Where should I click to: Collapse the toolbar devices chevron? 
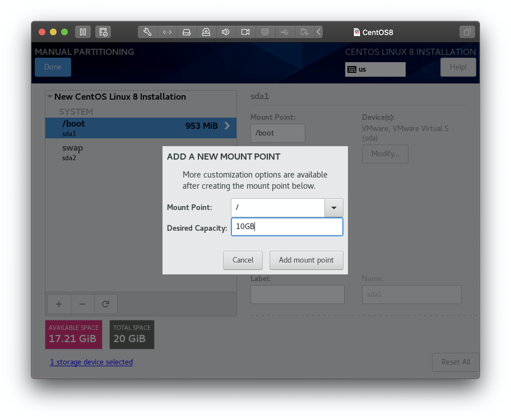click(x=319, y=32)
